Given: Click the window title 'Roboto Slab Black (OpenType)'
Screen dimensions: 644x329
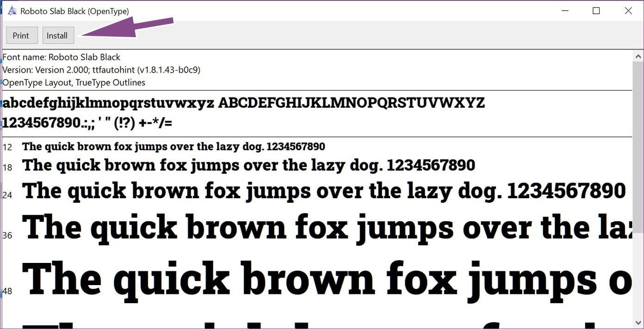Looking at the screenshot, I should pos(74,11).
